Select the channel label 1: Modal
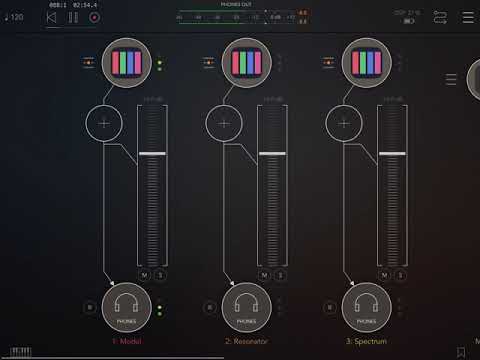Screen dimensions: 480x360 [127, 341]
